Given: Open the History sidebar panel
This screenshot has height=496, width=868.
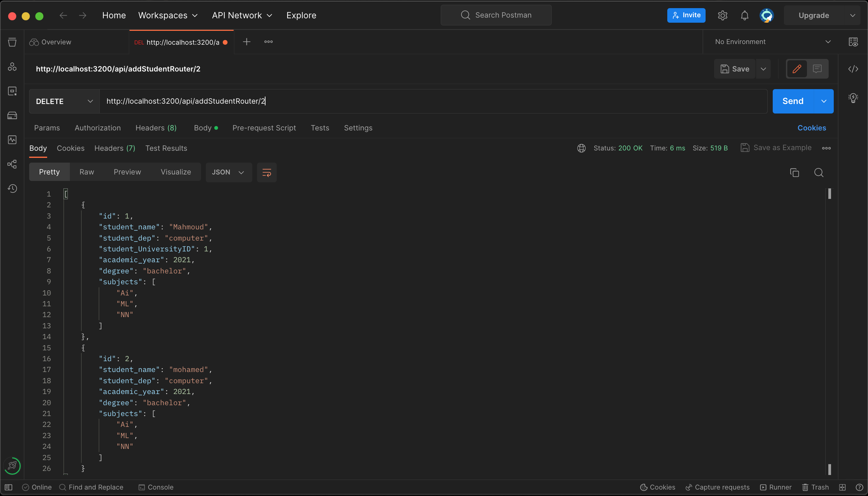Looking at the screenshot, I should pyautogui.click(x=12, y=188).
